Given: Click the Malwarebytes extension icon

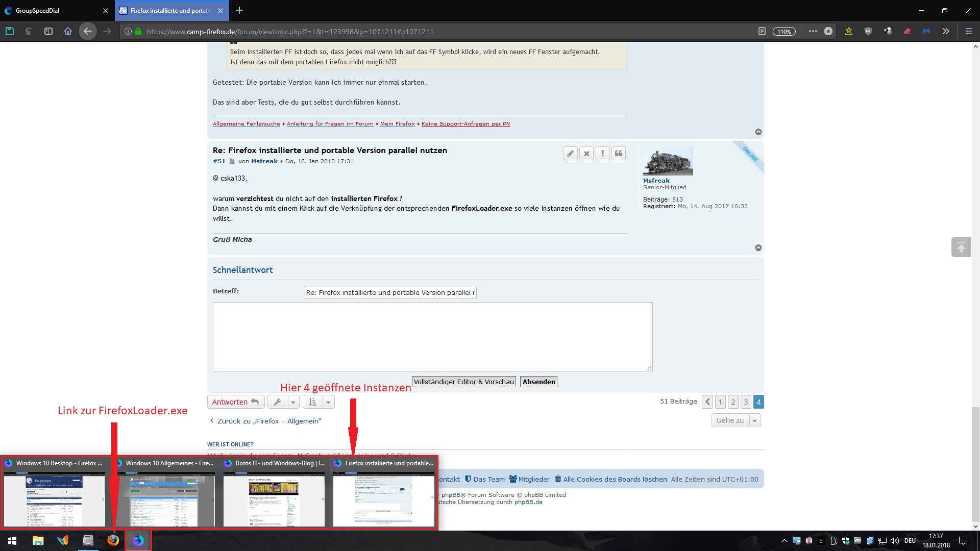Looking at the screenshot, I should 926,31.
